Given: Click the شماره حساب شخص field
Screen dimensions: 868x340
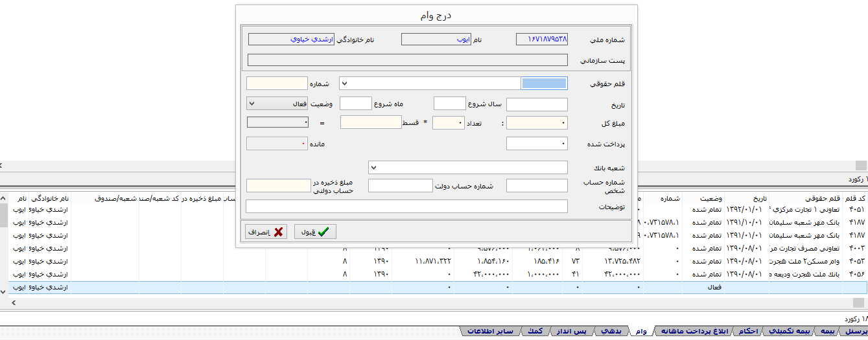Looking at the screenshot, I should (537, 186).
